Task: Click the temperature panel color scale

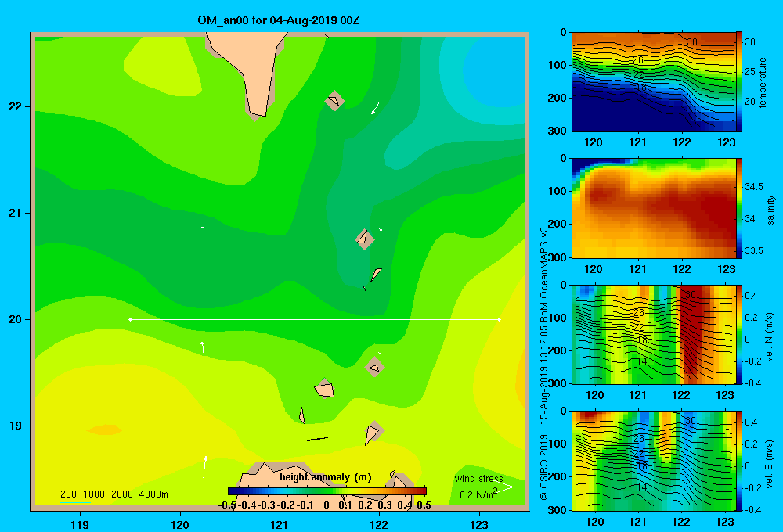Action: (x=739, y=82)
